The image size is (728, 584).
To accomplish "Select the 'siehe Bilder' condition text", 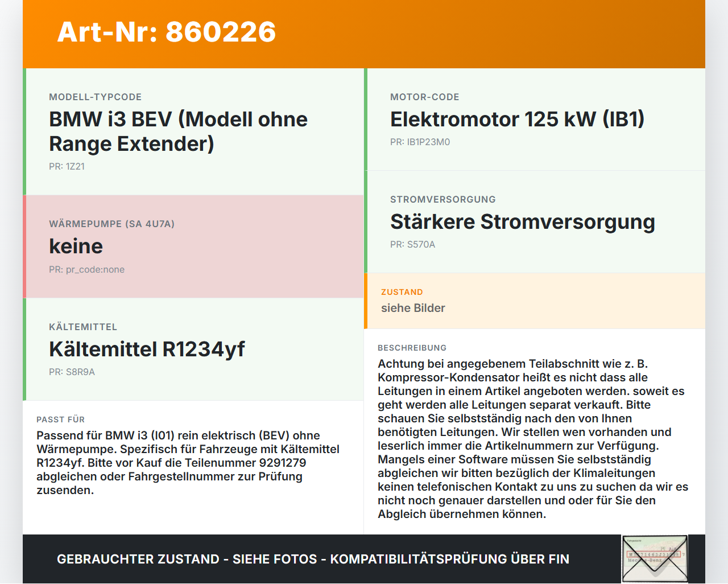I will (x=413, y=308).
